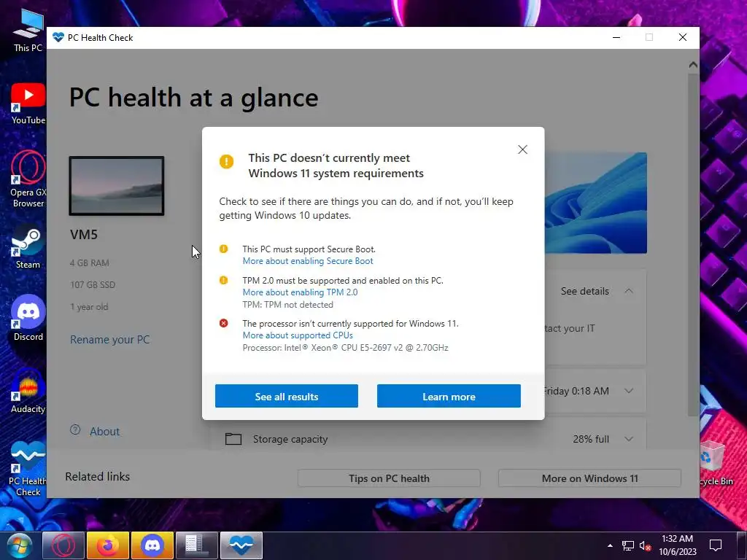Click the Windows Start button
Screen dimensions: 747x560
pyautogui.click(x=18, y=545)
